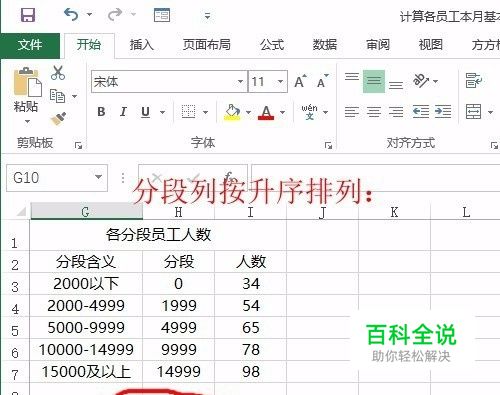Open the 审阅 tab
The height and width of the screenshot is (395, 500).
[x=378, y=45]
